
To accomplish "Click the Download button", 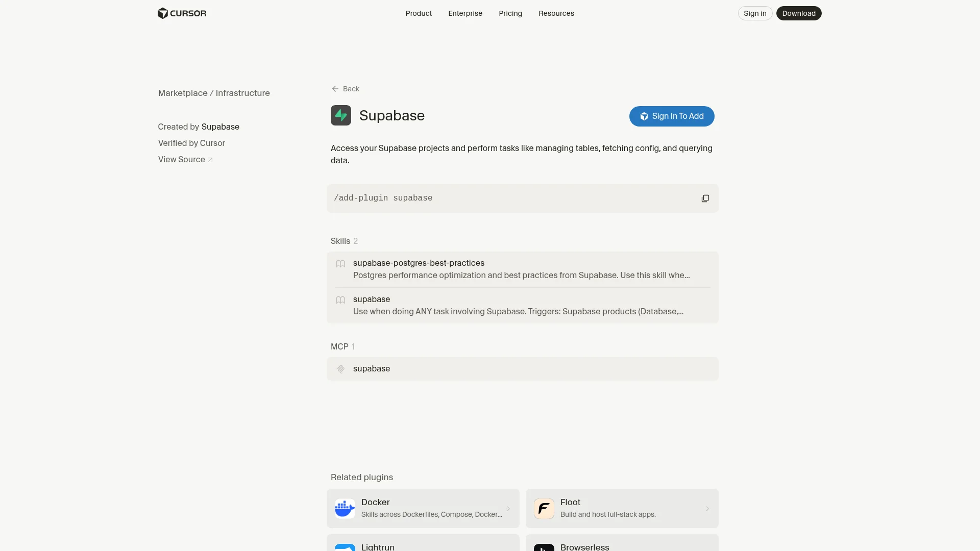I will click(799, 13).
